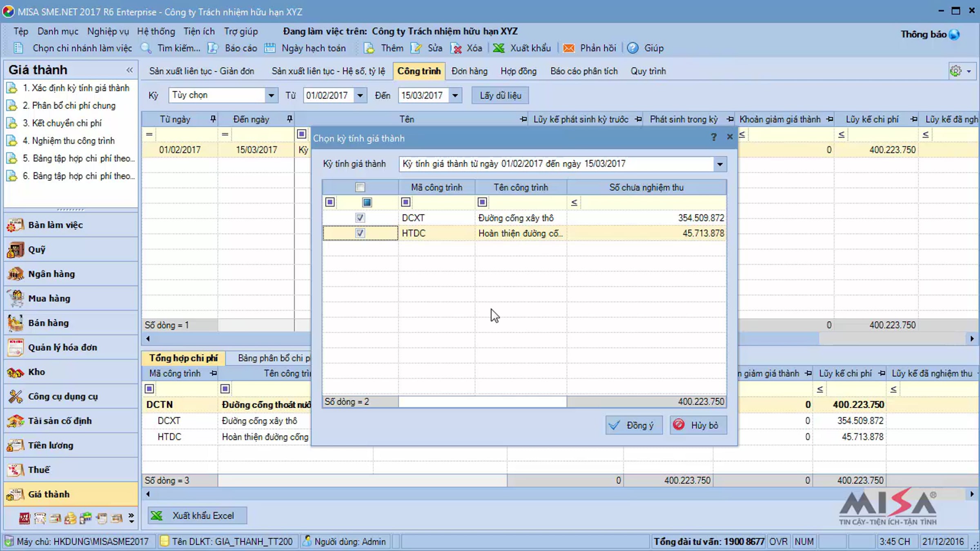
Task: Pin the Mã công trình column in lower grid
Action: point(213,373)
